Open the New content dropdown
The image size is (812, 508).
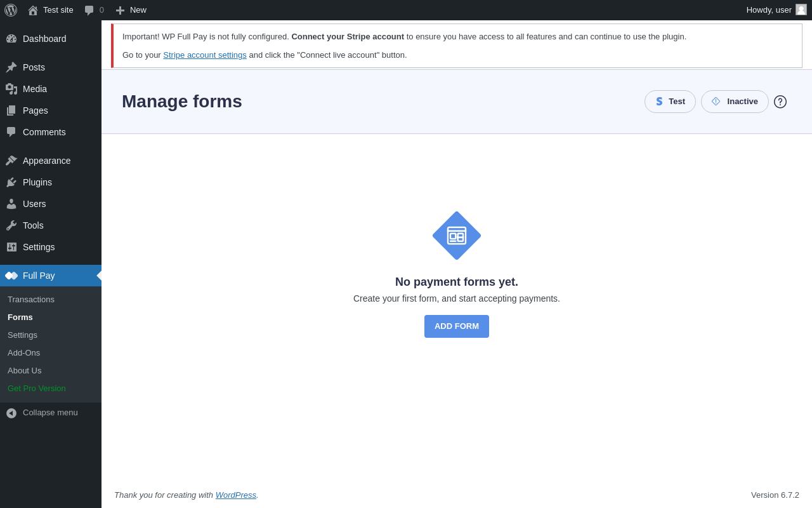point(131,10)
